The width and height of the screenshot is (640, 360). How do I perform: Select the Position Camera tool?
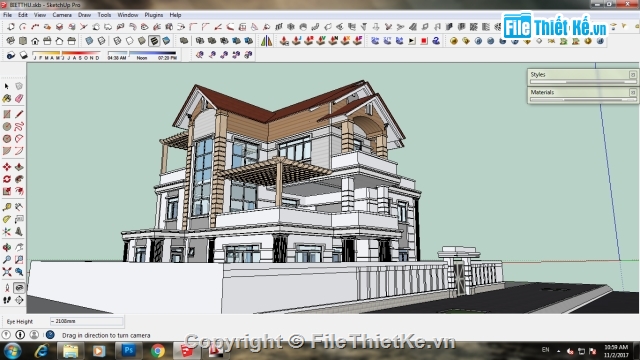(7, 288)
